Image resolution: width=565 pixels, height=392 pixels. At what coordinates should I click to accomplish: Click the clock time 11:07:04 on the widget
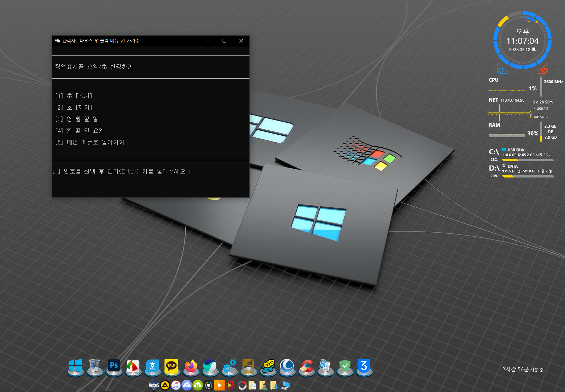[x=523, y=41]
